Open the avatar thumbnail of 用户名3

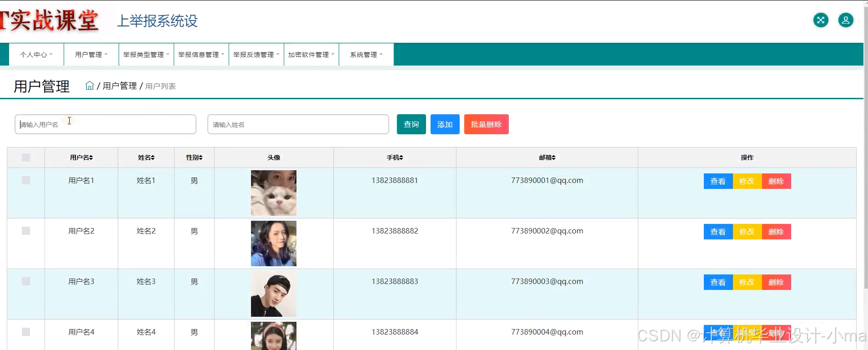click(274, 294)
